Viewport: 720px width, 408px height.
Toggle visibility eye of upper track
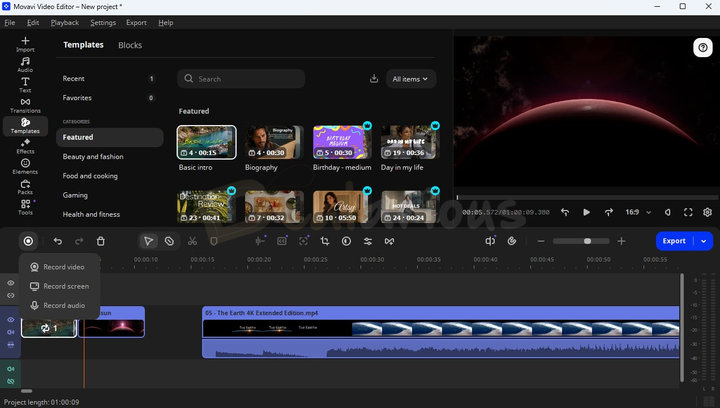pyautogui.click(x=11, y=283)
